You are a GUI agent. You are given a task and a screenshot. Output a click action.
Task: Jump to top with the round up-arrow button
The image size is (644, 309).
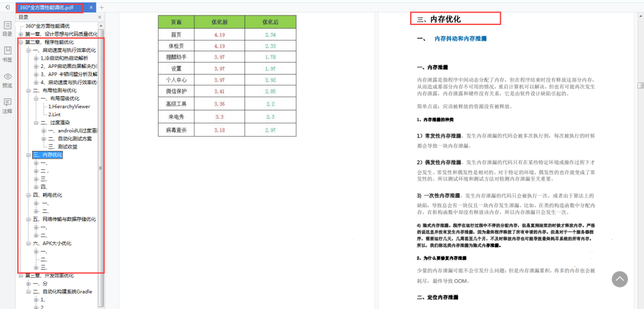coord(620,279)
